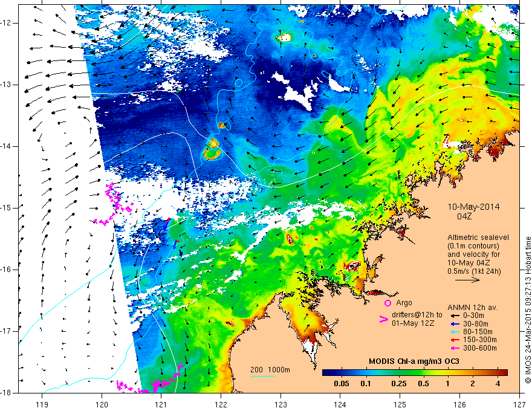This screenshot has width=532, height=411.
Task: Click the 'MODIS Chl-a mg/m3 OC3' title
Action: pos(414,361)
